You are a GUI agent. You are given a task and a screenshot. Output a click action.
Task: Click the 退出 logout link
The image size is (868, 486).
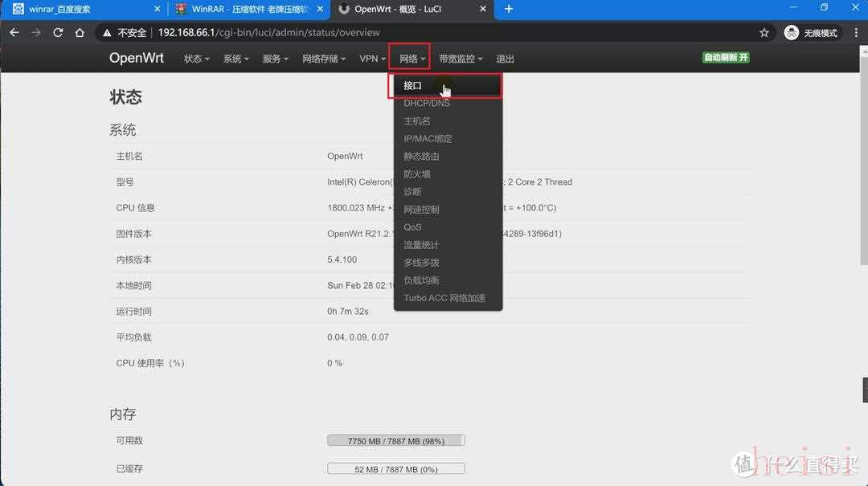coord(505,59)
